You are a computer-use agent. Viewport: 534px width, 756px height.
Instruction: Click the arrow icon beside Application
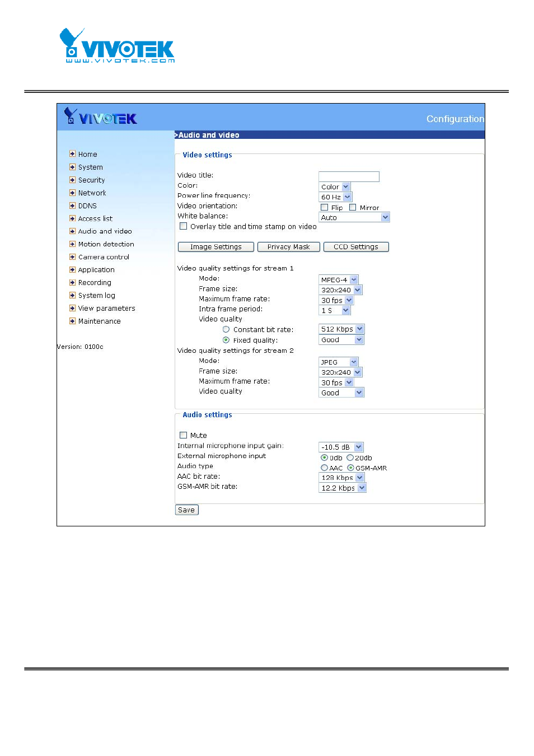click(x=72, y=270)
